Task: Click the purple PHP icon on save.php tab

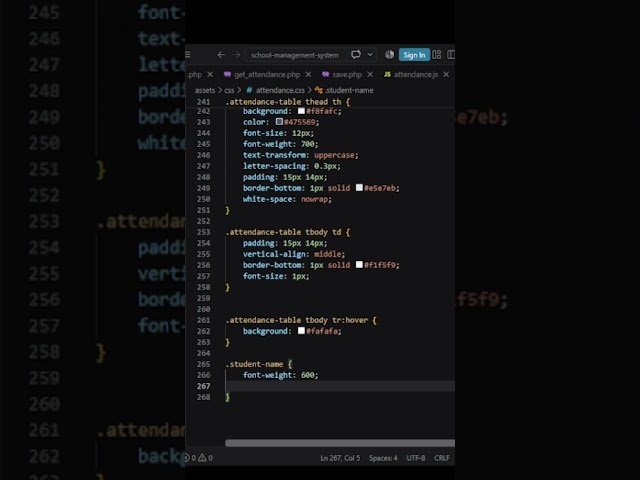Action: [326, 74]
